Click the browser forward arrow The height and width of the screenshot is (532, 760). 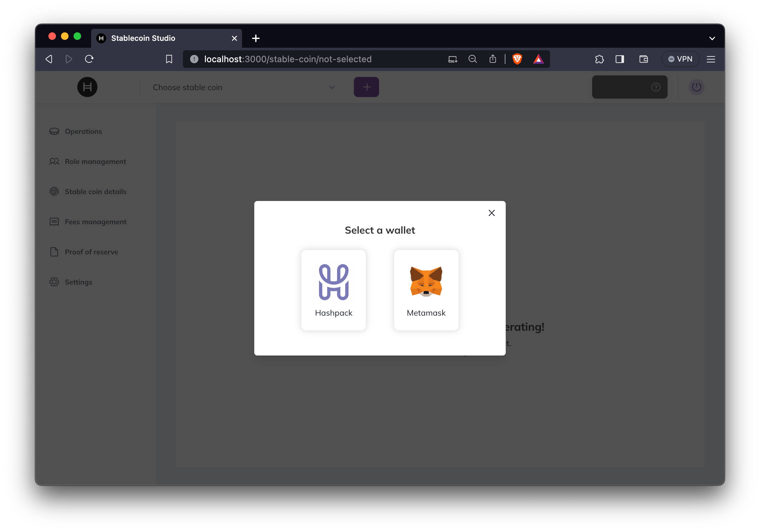coord(69,59)
